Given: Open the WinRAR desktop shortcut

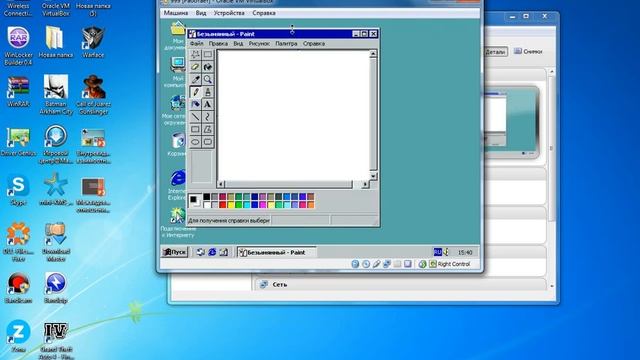Looking at the screenshot, I should 18,92.
